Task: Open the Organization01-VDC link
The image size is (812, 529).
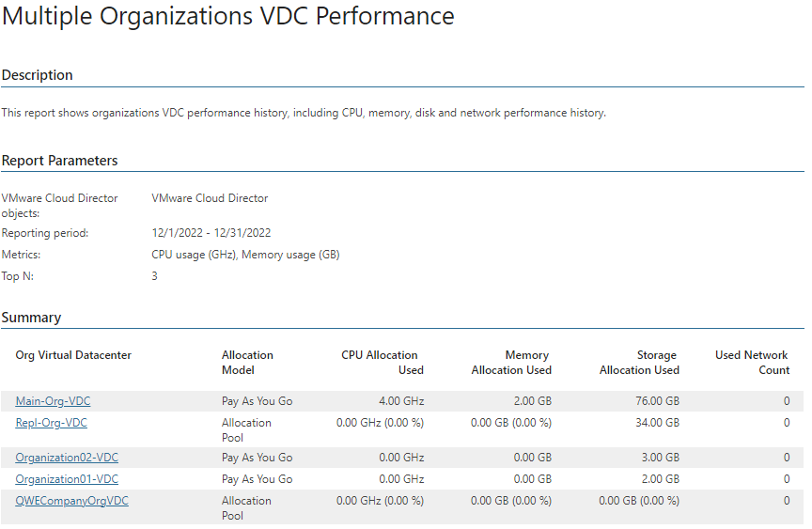Action: tap(67, 479)
